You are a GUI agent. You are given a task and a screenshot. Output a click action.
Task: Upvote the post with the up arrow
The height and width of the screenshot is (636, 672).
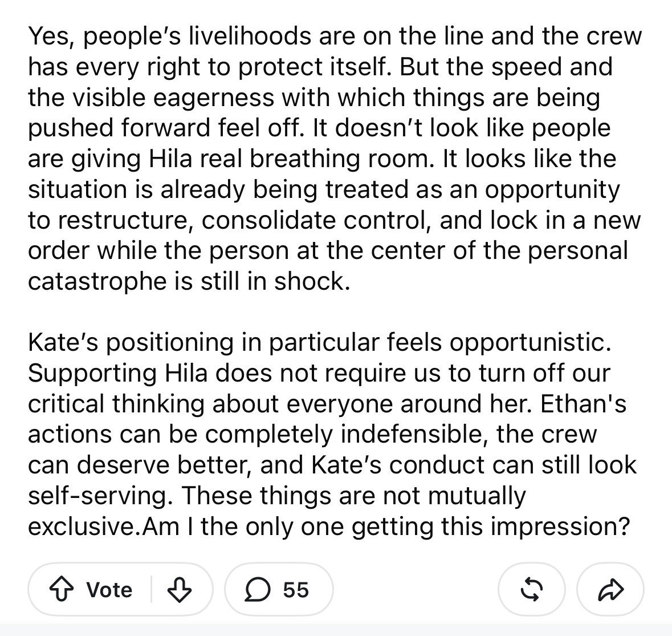pyautogui.click(x=63, y=590)
